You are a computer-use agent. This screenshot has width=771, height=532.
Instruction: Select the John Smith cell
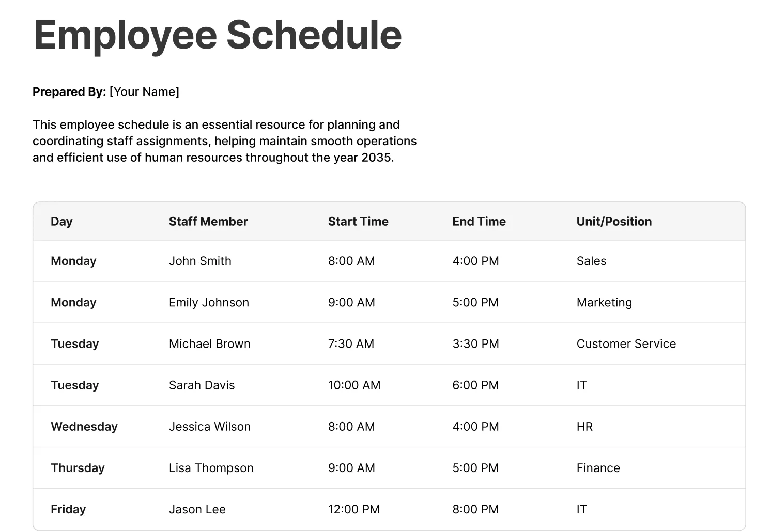[x=200, y=261]
